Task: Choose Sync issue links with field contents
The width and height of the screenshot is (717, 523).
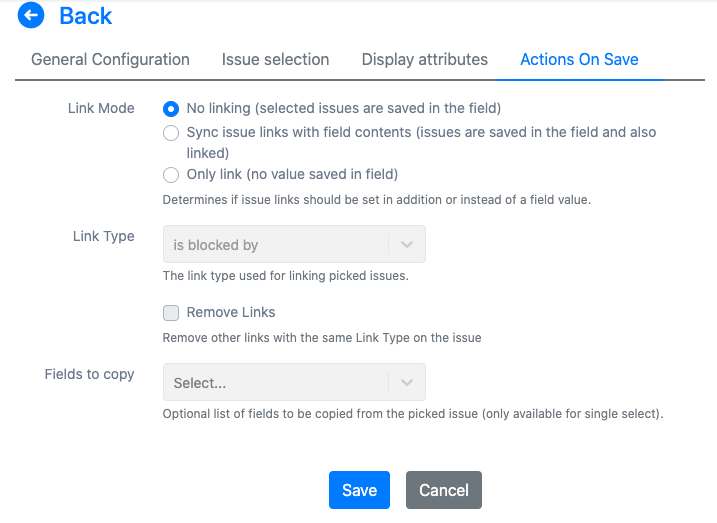Action: click(x=171, y=133)
